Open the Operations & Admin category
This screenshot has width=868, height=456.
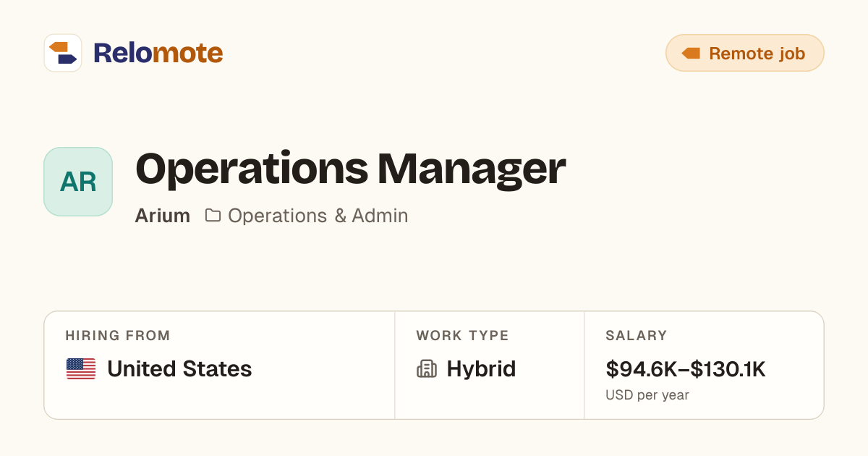pos(318,216)
